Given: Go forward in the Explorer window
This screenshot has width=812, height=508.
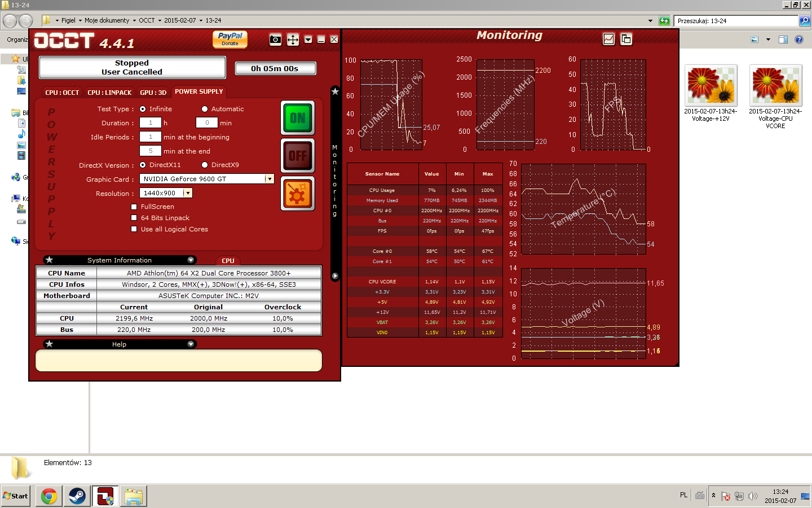Looking at the screenshot, I should pyautogui.click(x=26, y=21).
